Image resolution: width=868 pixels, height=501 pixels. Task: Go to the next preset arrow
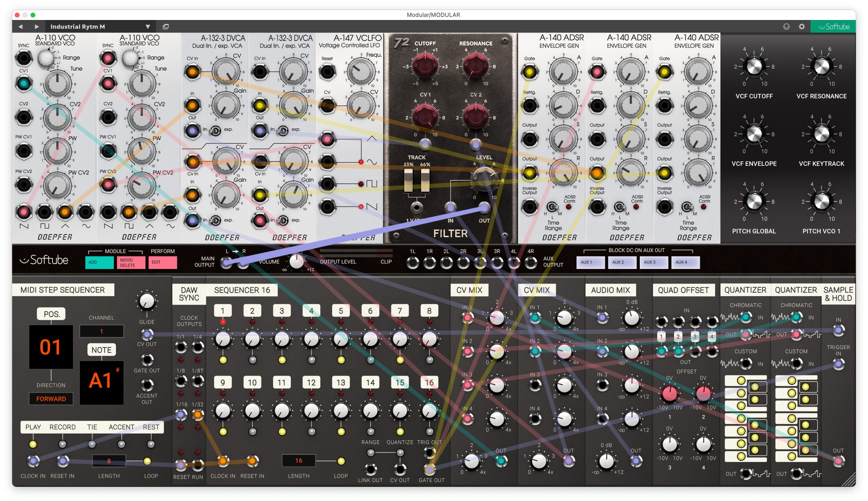(37, 26)
